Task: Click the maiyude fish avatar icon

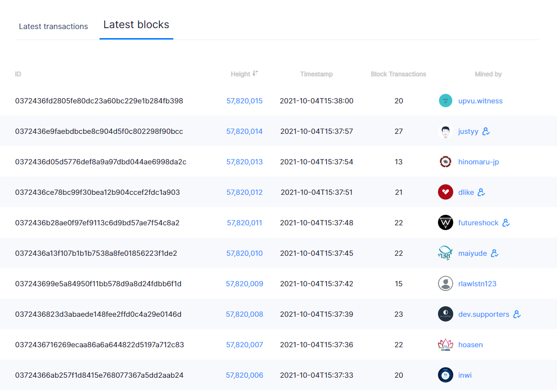Action: coord(446,253)
